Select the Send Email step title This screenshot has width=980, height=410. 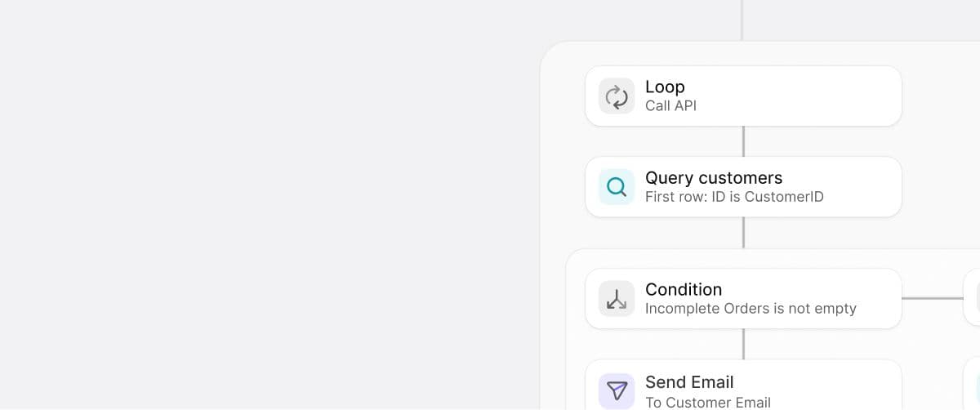[x=689, y=381]
